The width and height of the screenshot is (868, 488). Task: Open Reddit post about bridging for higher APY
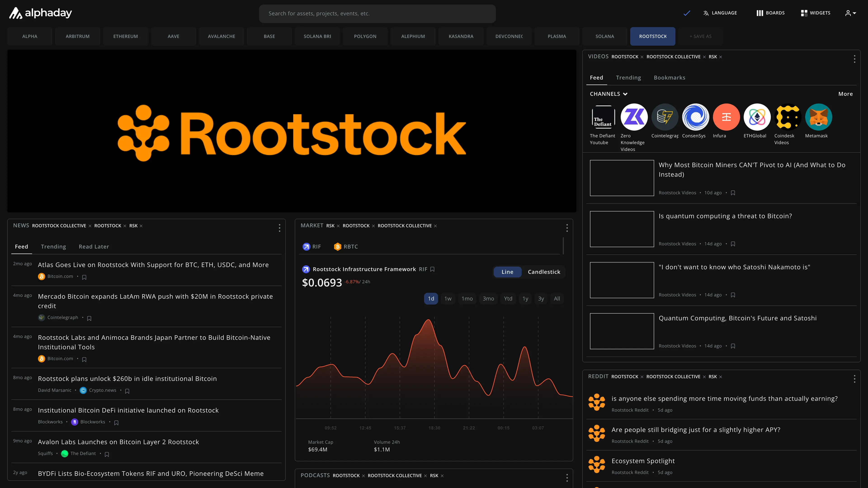click(696, 430)
